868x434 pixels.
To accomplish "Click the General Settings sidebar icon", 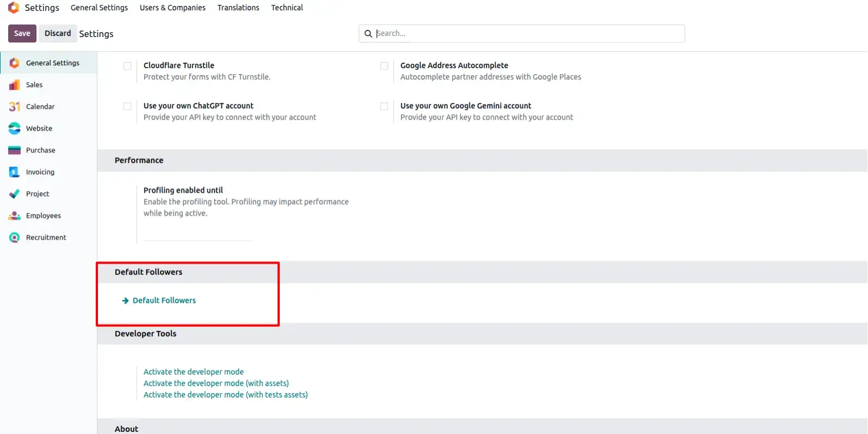I will [x=15, y=63].
